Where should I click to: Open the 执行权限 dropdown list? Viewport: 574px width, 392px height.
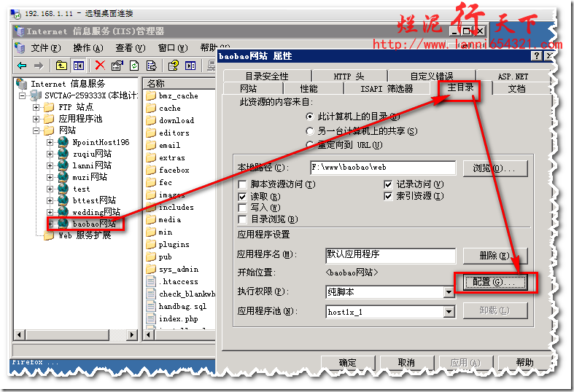coord(449,292)
